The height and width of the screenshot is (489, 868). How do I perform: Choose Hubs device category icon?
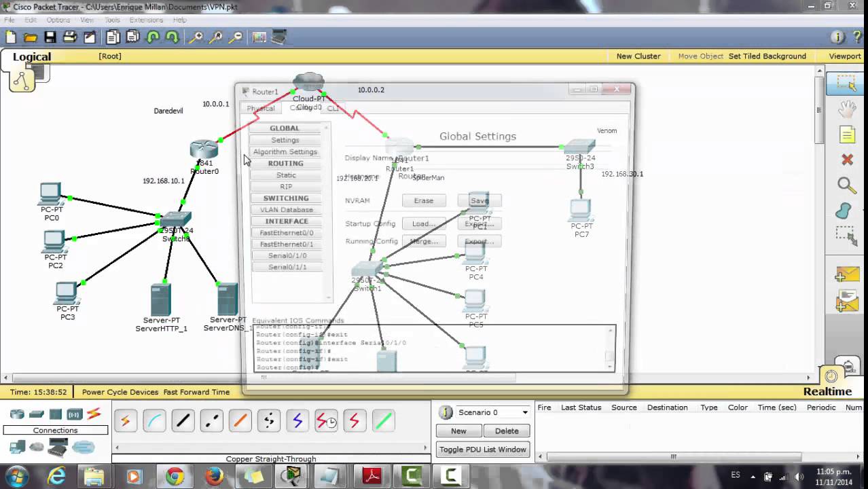coord(56,414)
